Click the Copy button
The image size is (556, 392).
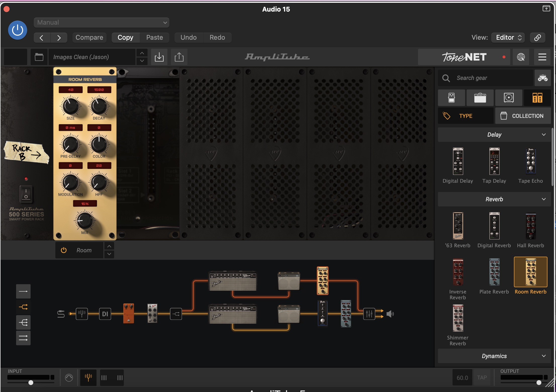coord(125,37)
